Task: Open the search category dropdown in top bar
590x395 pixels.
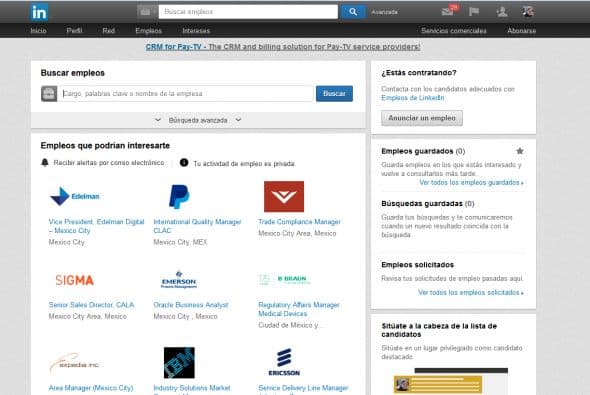Action: click(147, 12)
